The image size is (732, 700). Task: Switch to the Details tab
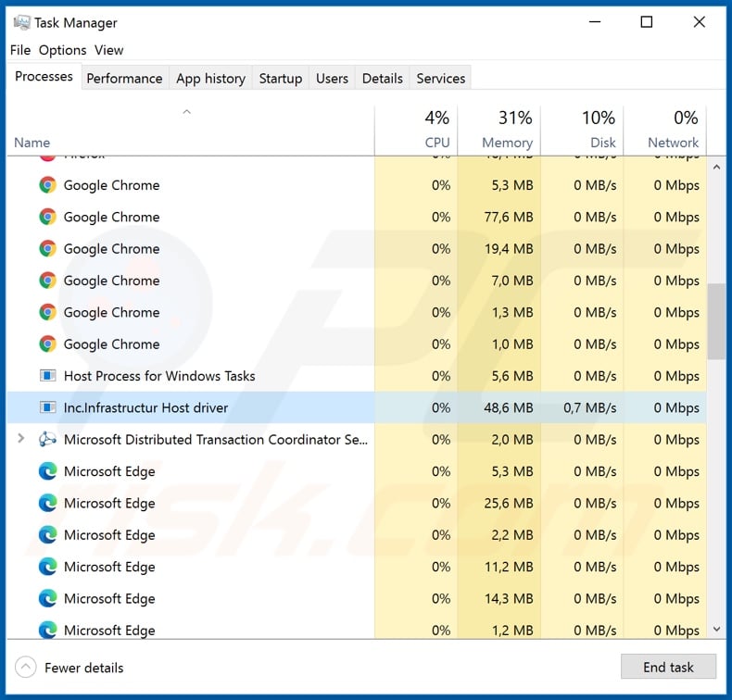(x=383, y=79)
